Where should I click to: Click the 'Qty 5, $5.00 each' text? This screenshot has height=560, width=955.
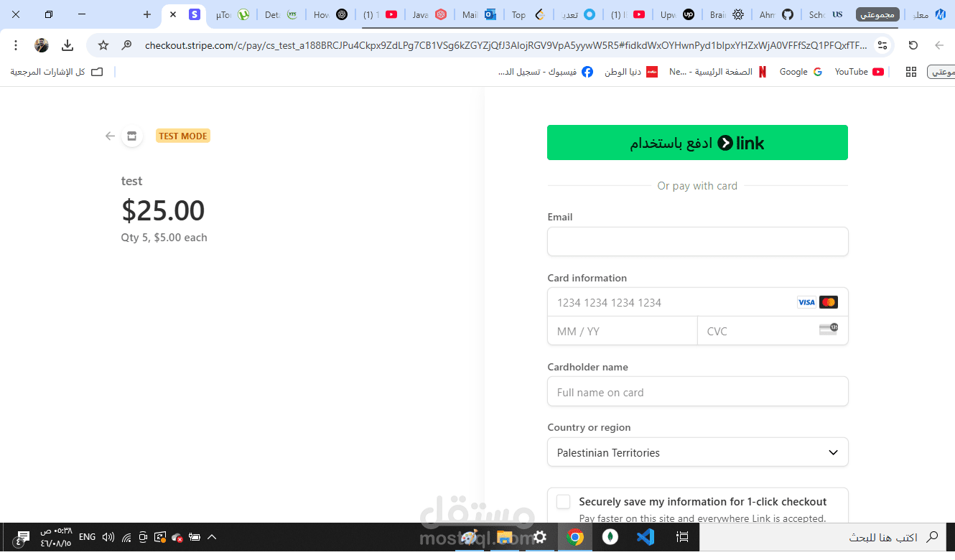point(164,238)
